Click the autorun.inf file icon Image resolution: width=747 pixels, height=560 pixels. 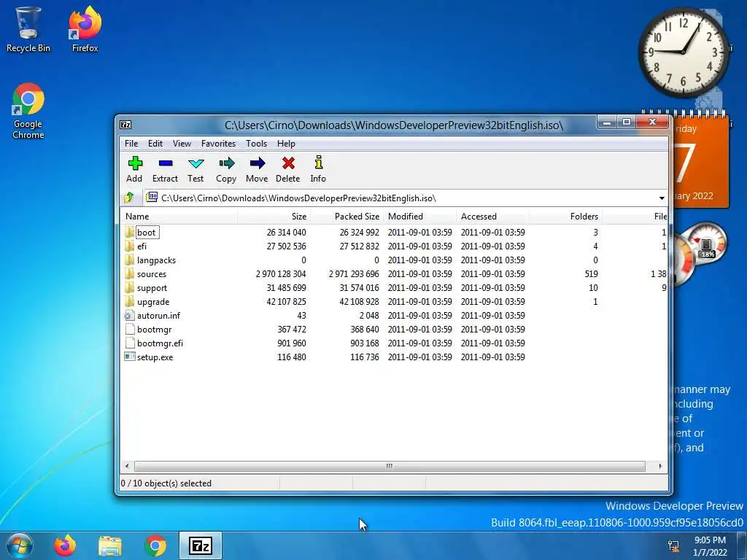129,315
